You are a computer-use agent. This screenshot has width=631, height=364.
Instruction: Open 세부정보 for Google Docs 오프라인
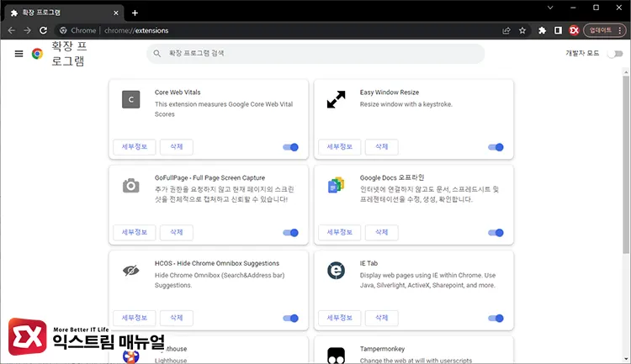[339, 233]
